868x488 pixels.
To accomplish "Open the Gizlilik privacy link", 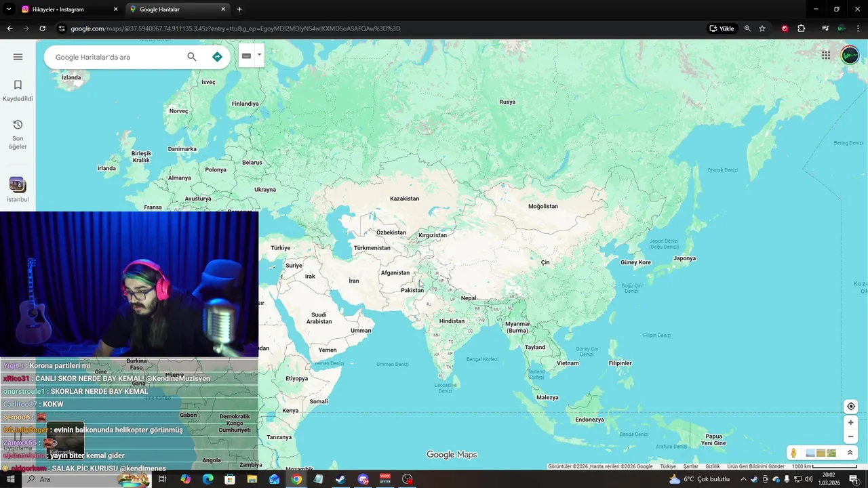I will coord(712,466).
